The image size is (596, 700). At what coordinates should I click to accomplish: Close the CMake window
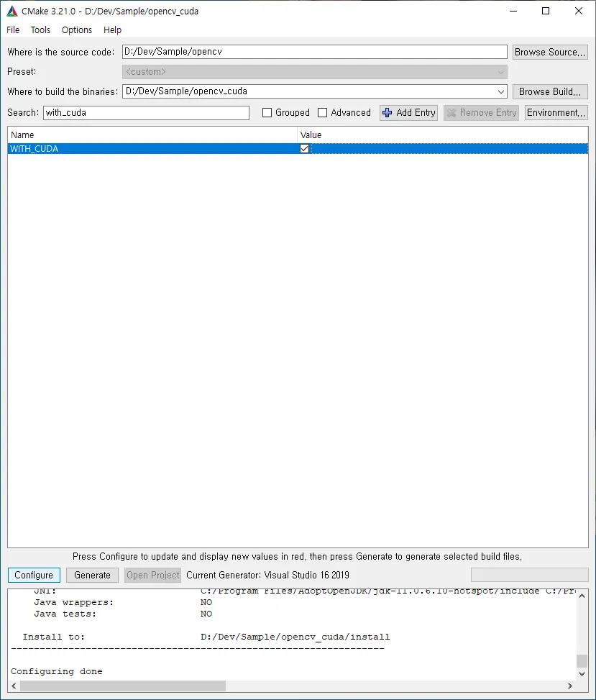pos(579,11)
